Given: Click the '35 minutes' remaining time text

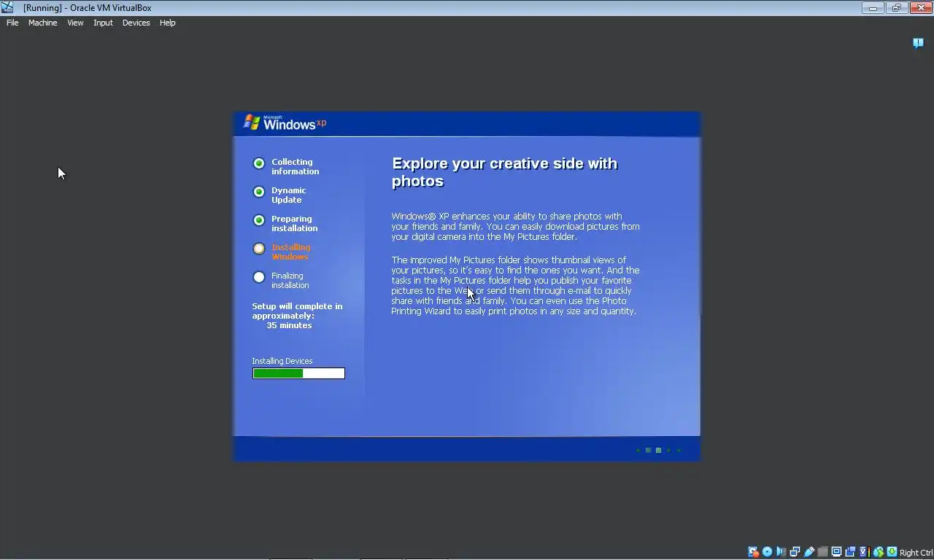Looking at the screenshot, I should tap(289, 325).
